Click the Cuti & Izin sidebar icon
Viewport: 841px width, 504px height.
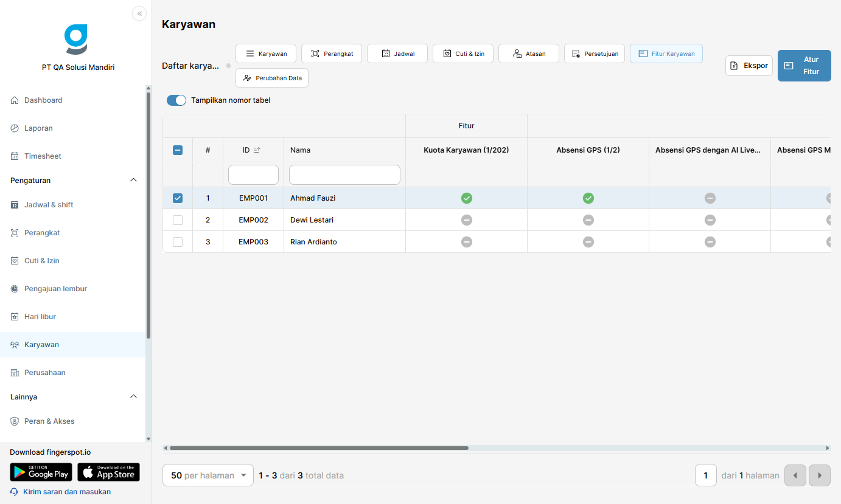[15, 261]
